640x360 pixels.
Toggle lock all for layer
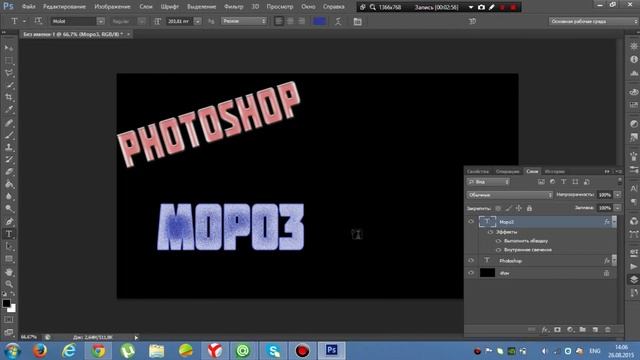(529, 208)
